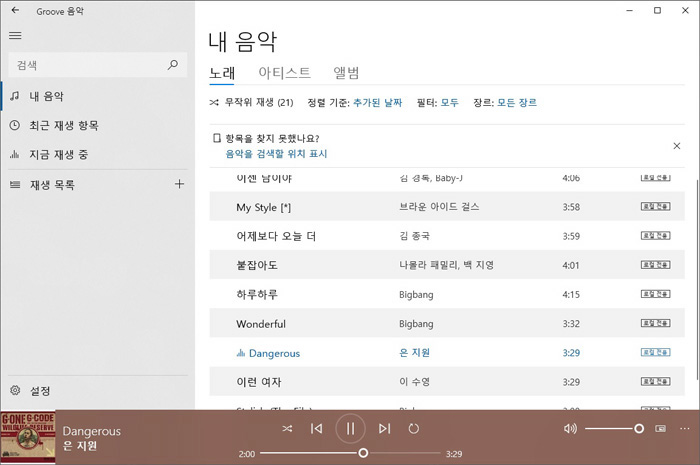Dismiss the 항목을 찾지 못했나요 notice
The width and height of the screenshot is (700, 465).
[x=677, y=146]
